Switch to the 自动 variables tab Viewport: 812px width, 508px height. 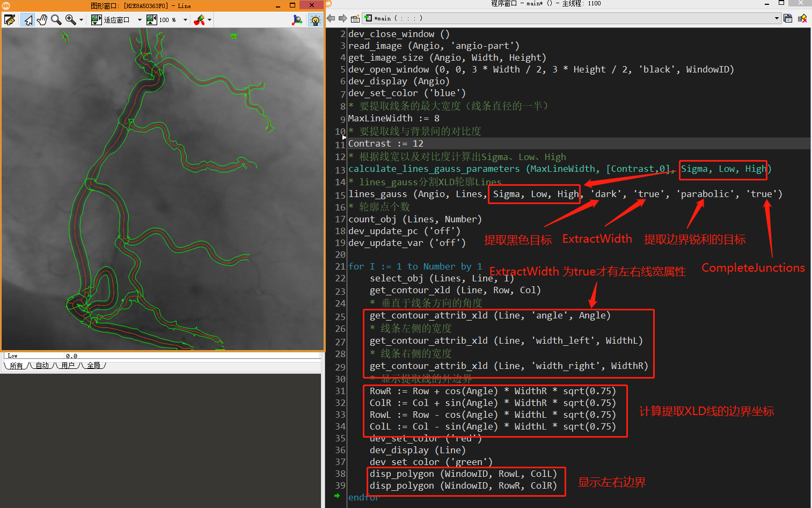point(41,366)
